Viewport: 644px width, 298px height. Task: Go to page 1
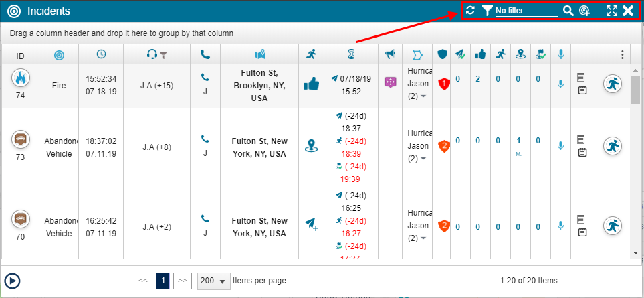point(163,281)
